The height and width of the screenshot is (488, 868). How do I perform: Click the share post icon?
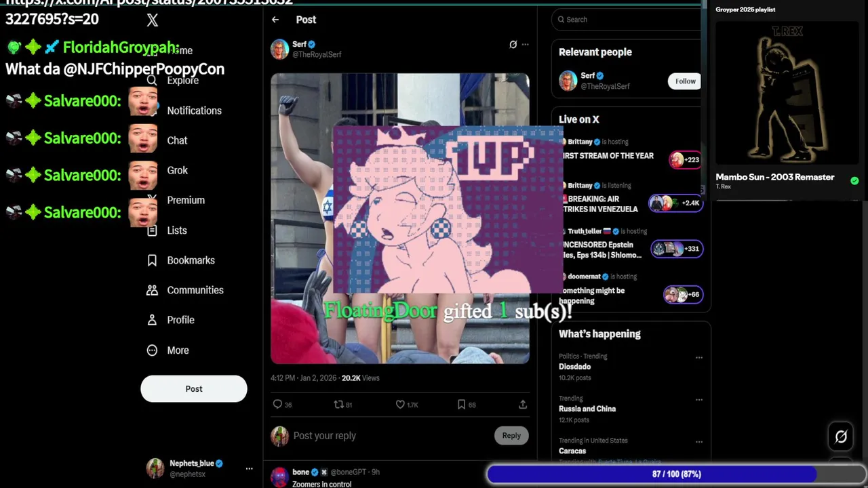523,405
